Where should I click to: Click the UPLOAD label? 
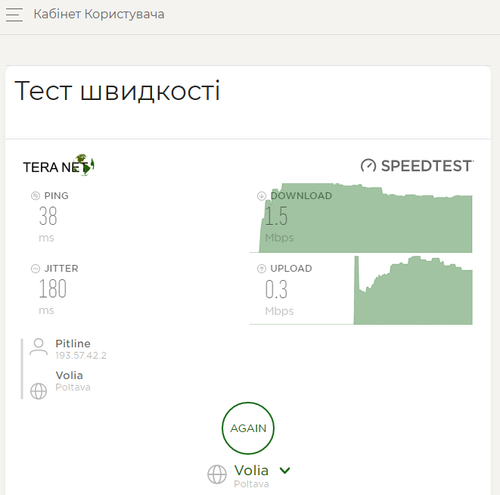click(291, 268)
